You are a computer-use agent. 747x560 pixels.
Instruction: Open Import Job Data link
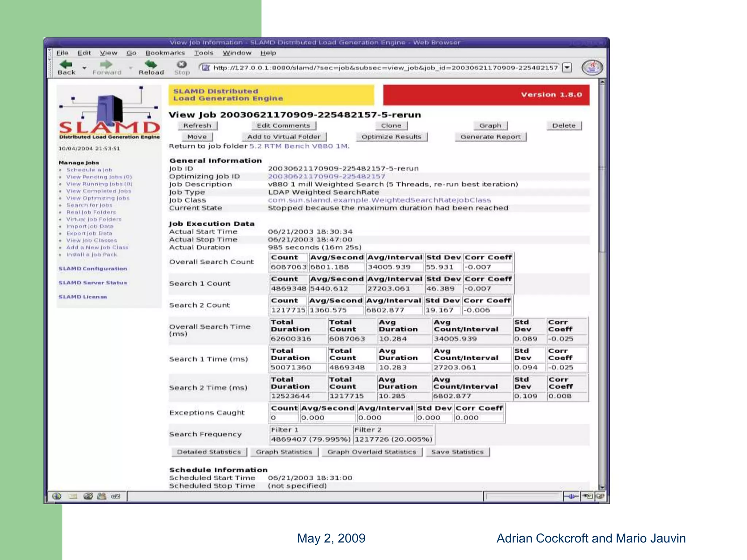point(90,226)
